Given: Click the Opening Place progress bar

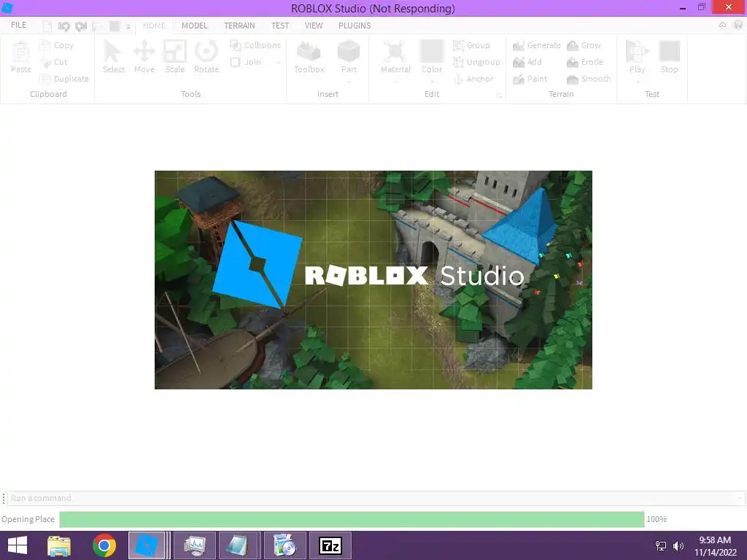Looking at the screenshot, I should click(352, 519).
